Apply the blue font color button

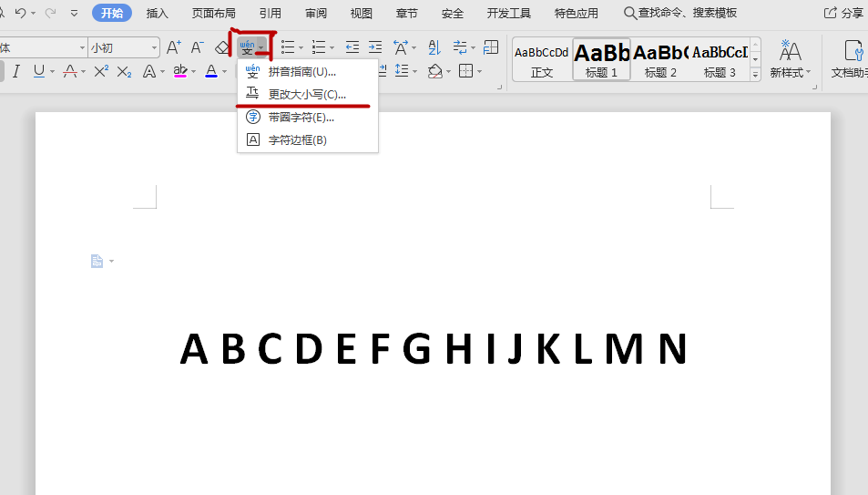coord(211,71)
